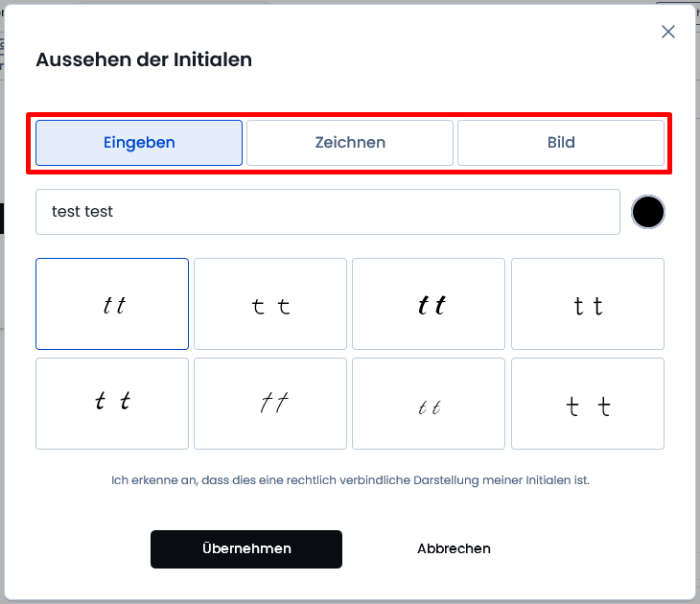
Task: Select the fourth top-row initials style
Action: coord(588,304)
